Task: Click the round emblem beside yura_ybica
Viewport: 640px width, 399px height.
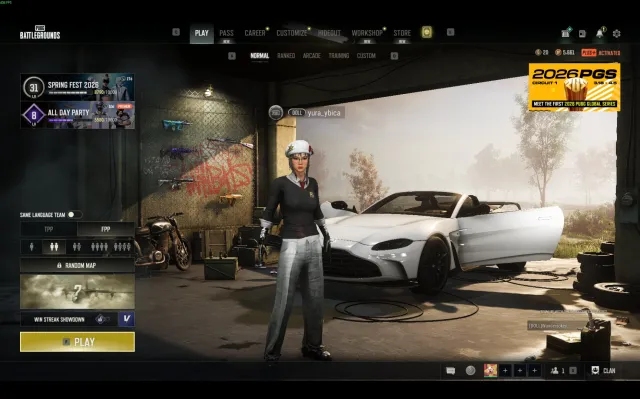Action: pyautogui.click(x=276, y=113)
